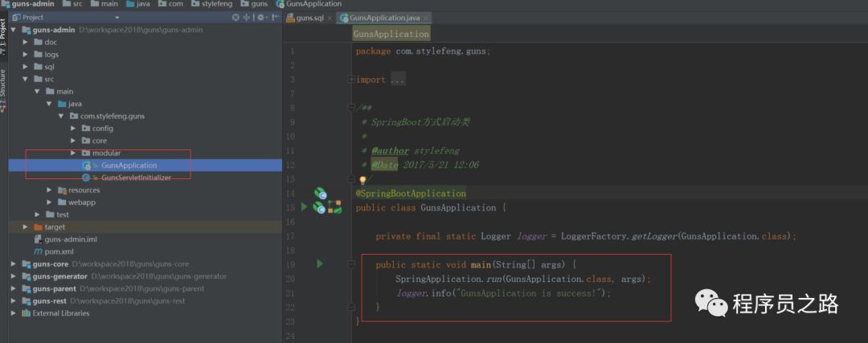Collapse the com.stylefeng.guns package
This screenshot has width=868, height=343.
[x=61, y=116]
